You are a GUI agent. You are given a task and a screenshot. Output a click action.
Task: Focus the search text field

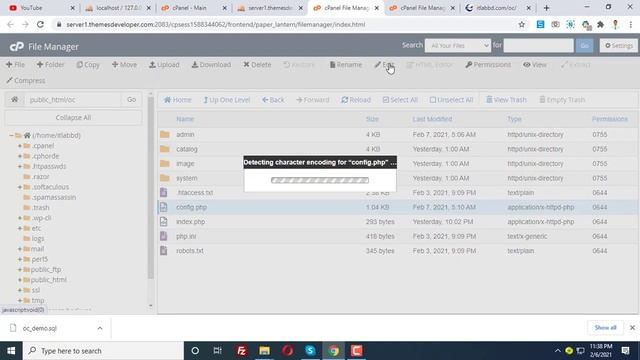(538, 45)
